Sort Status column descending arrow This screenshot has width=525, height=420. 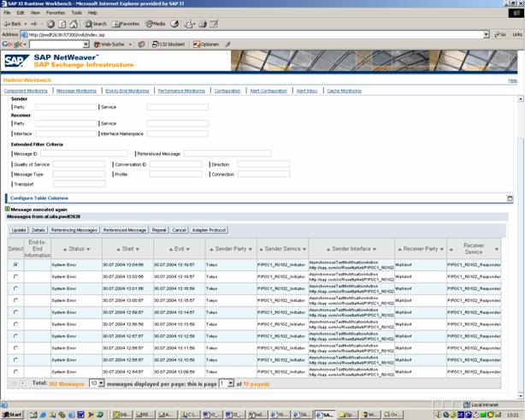click(88, 249)
